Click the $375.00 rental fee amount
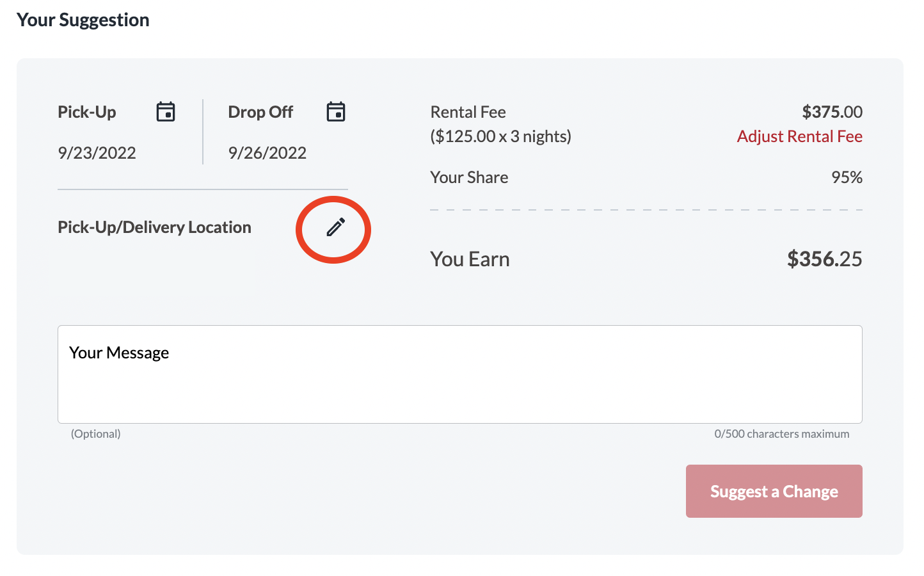Screen dimensions: 924x576 tap(832, 112)
